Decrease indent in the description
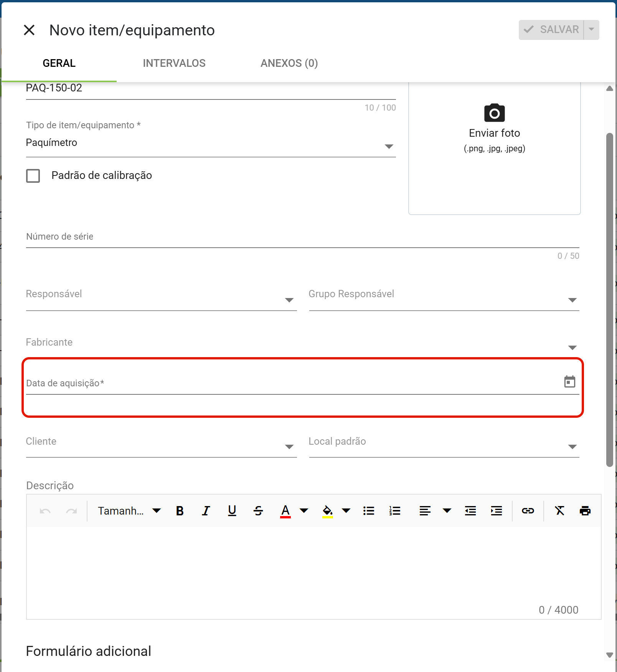 (x=470, y=511)
